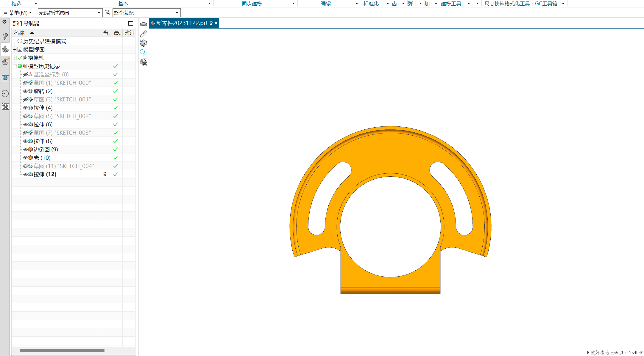Viewport: 644px width, 356px height.
Task: Click the Shell (10) feature icon
Action: coord(30,158)
